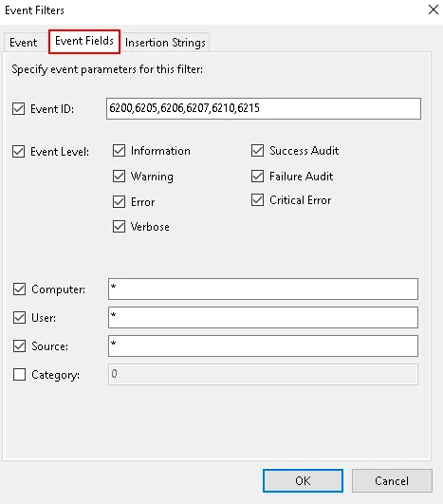Toggle the User filter checkbox
Viewport: 443px width, 504px height.
coord(19,318)
